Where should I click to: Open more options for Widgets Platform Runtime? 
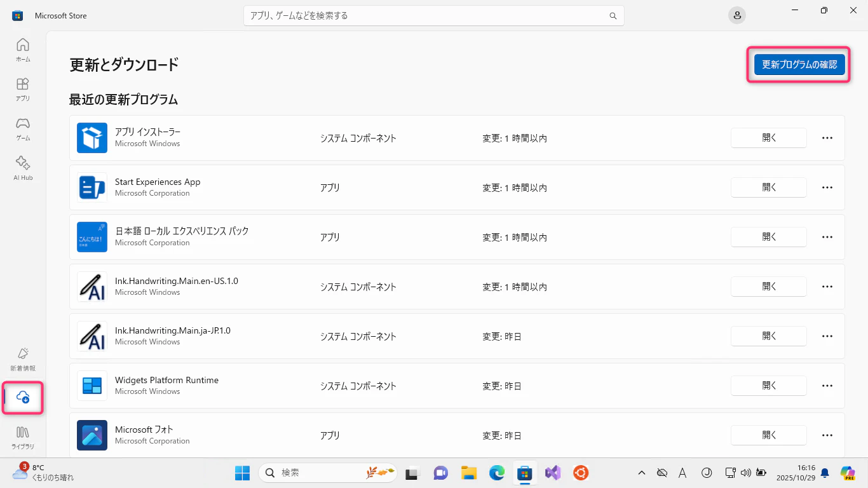(827, 386)
